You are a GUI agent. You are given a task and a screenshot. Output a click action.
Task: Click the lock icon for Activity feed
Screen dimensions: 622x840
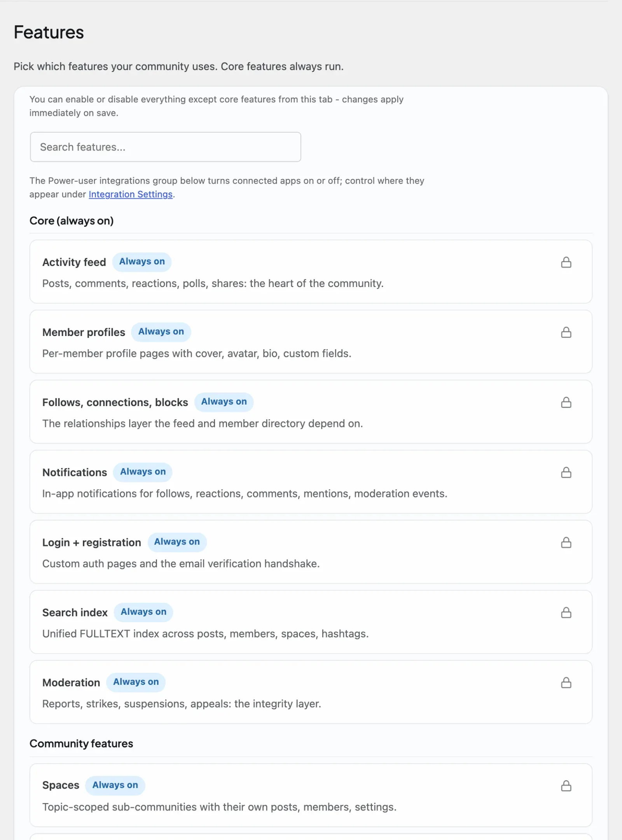point(566,262)
